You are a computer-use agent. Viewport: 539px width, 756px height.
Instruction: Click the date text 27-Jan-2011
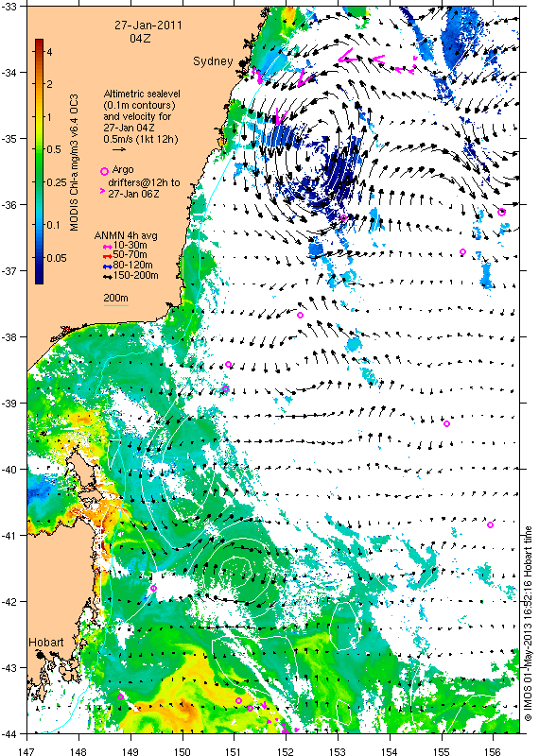[x=148, y=26]
